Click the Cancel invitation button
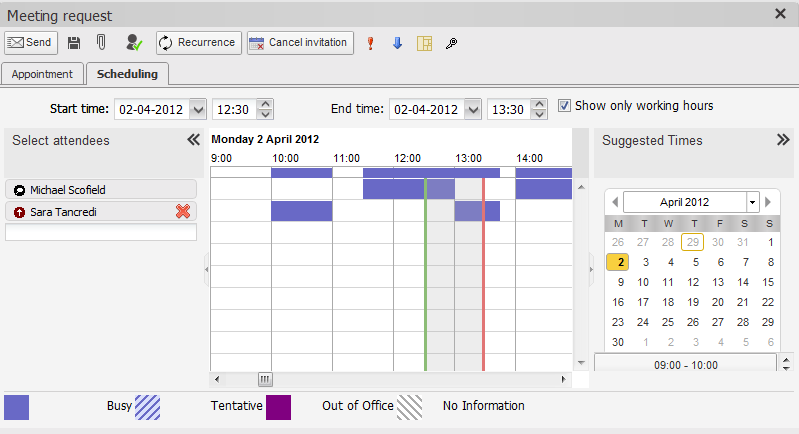 [x=300, y=43]
